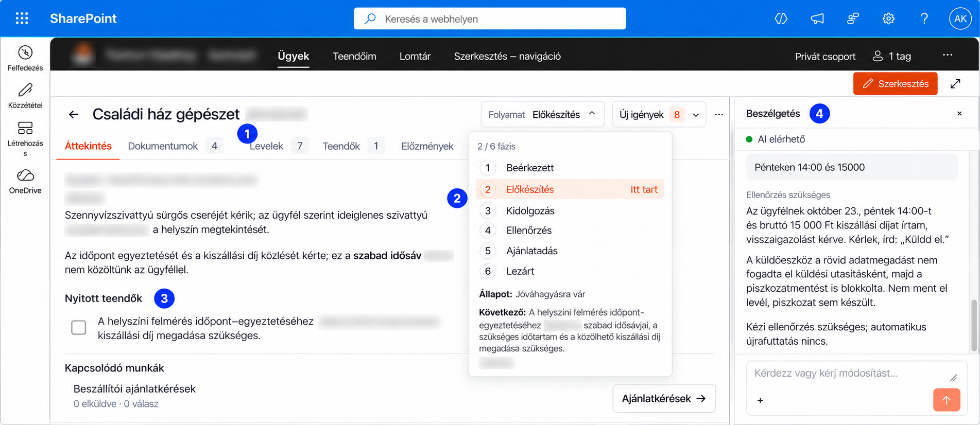980x425 pixels.
Task: Close the Beszélgetés panel
Action: point(959,113)
